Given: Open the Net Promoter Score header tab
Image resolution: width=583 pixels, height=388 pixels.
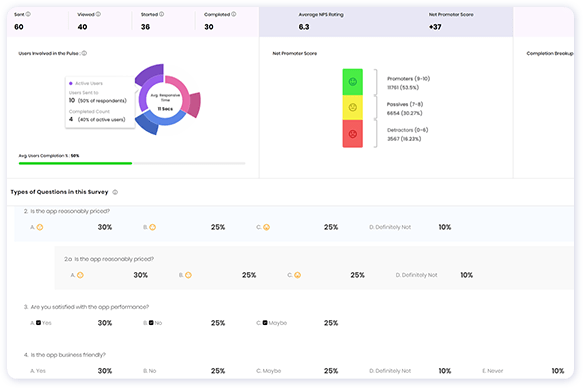Looking at the screenshot, I should click(451, 14).
